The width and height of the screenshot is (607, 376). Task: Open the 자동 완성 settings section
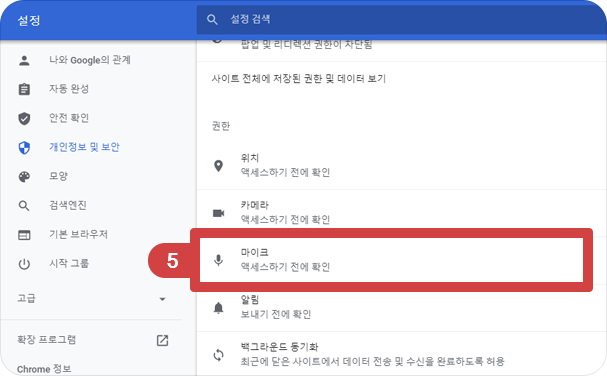coord(69,89)
